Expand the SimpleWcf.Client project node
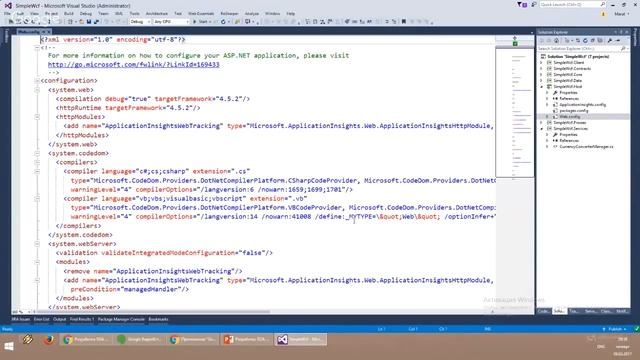Screen dimensions: 640x360 pos(542,63)
